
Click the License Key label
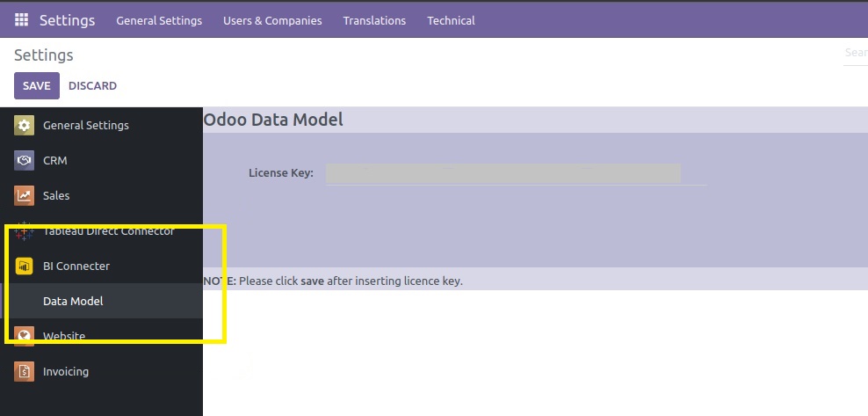click(x=280, y=173)
